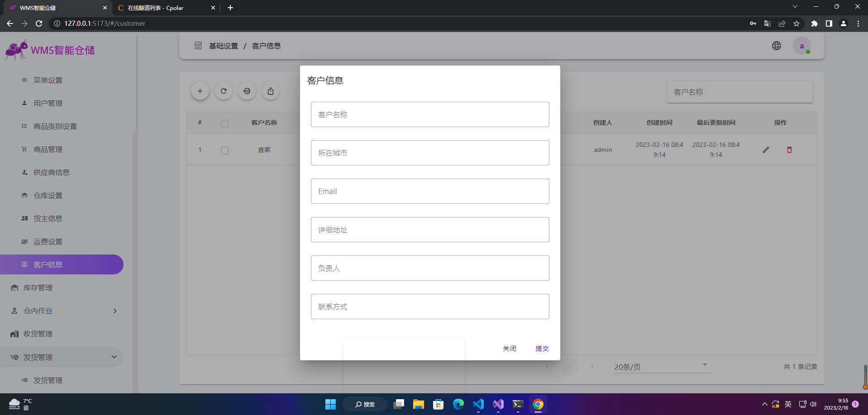Click the 负责人 input field
Viewport: 868px width, 415px height.
430,268
